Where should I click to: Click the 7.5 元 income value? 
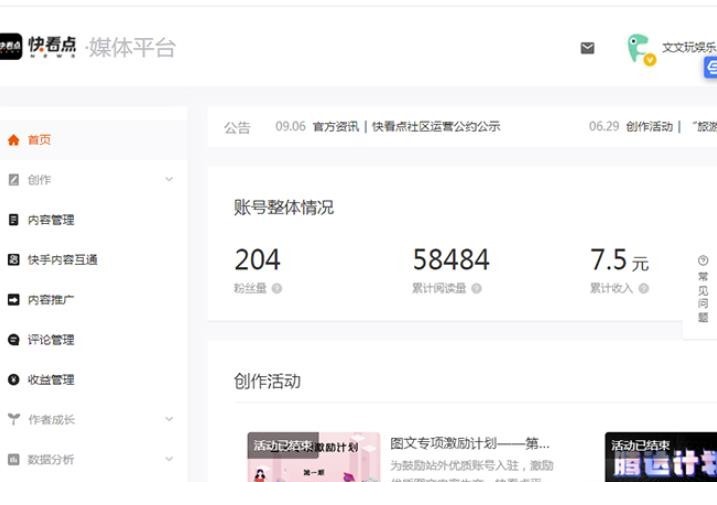(x=619, y=260)
